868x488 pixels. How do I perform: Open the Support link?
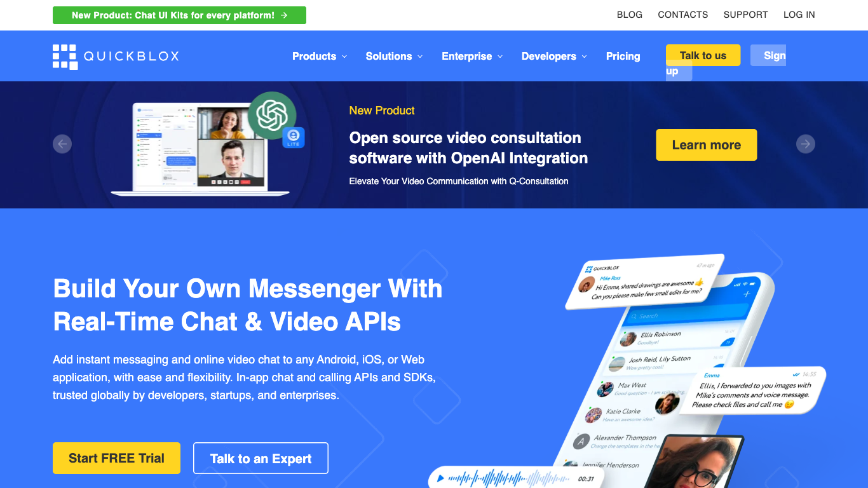tap(746, 15)
